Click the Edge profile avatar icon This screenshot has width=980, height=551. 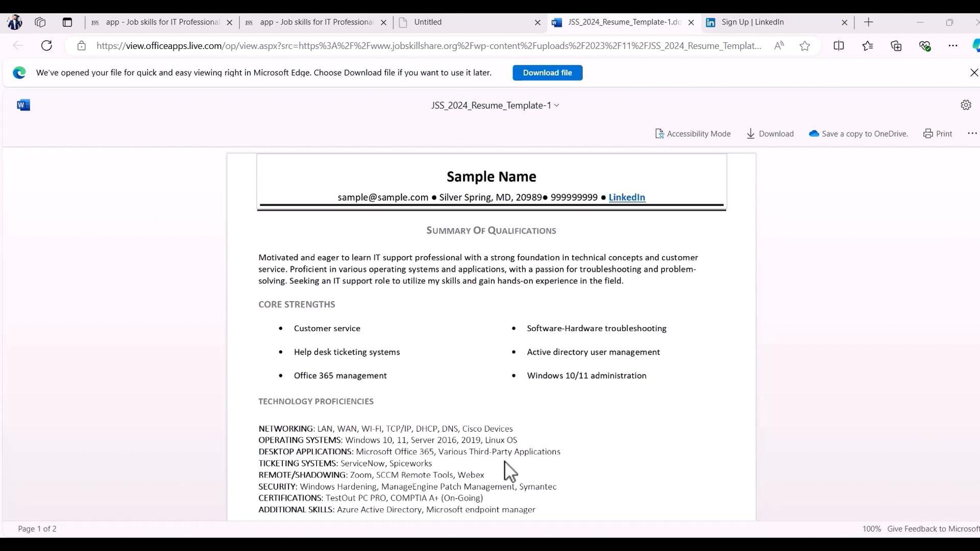pyautogui.click(x=15, y=22)
